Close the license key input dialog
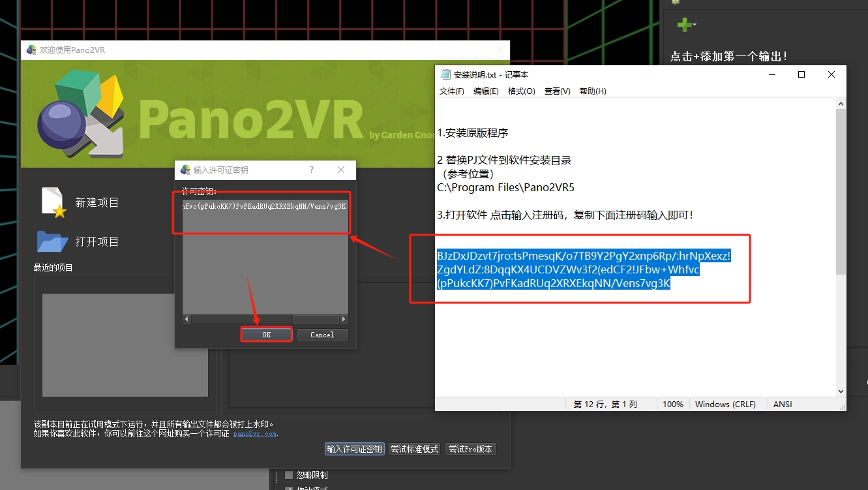This screenshot has height=490, width=868. [341, 170]
